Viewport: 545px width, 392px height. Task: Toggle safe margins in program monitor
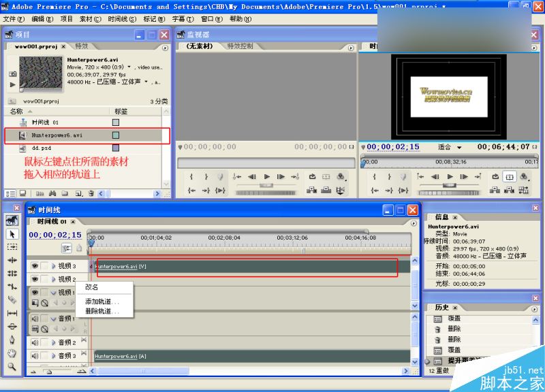tap(510, 177)
